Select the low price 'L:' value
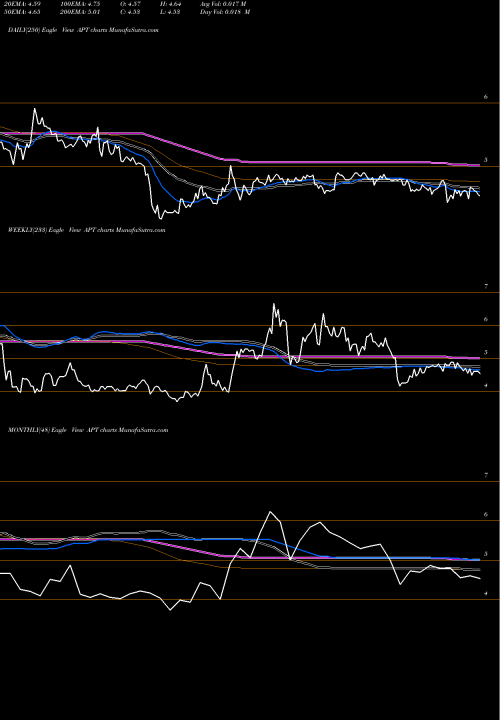The height and width of the screenshot is (720, 500). [x=170, y=12]
